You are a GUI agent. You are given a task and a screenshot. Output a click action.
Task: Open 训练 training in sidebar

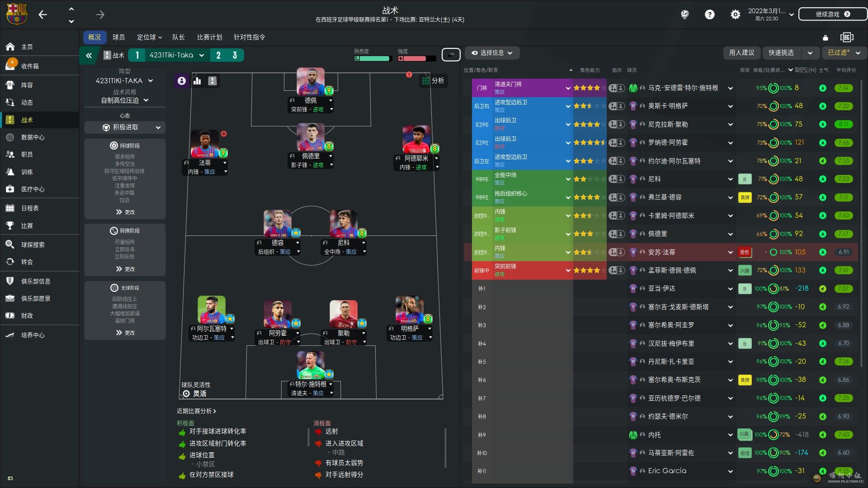pyautogui.click(x=40, y=172)
